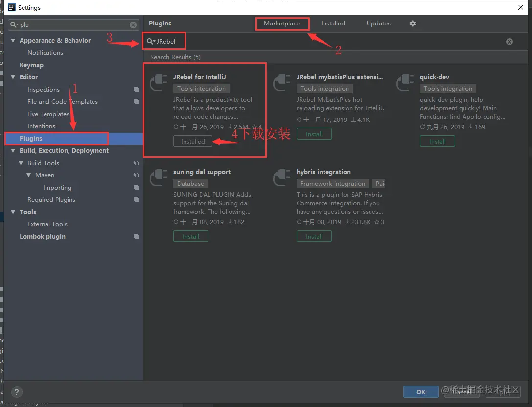Viewport: 532px width, 407px height.
Task: Click Database tag on suning dal support
Action: coord(190,183)
